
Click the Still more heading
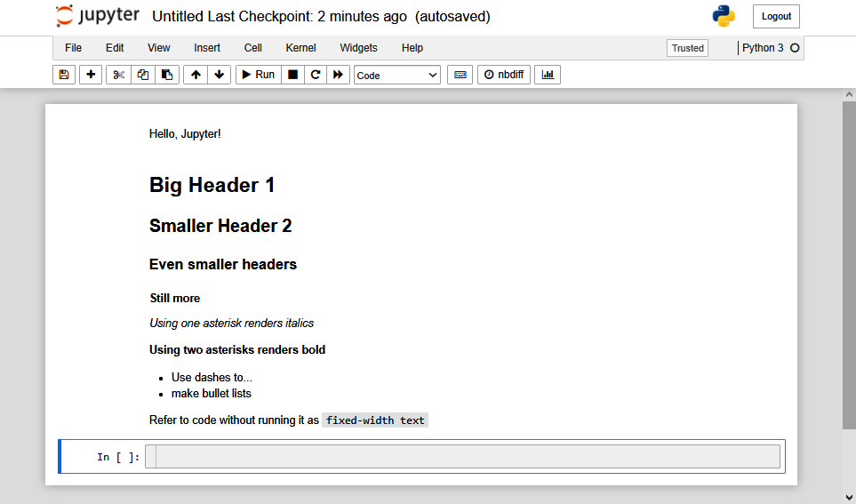pyautogui.click(x=175, y=298)
